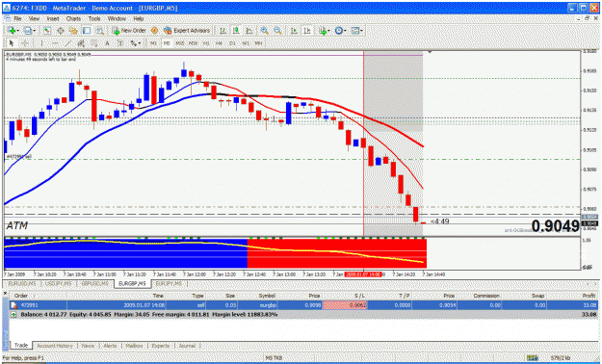Open the GBPUSD,M5 chart tab

pos(95,284)
